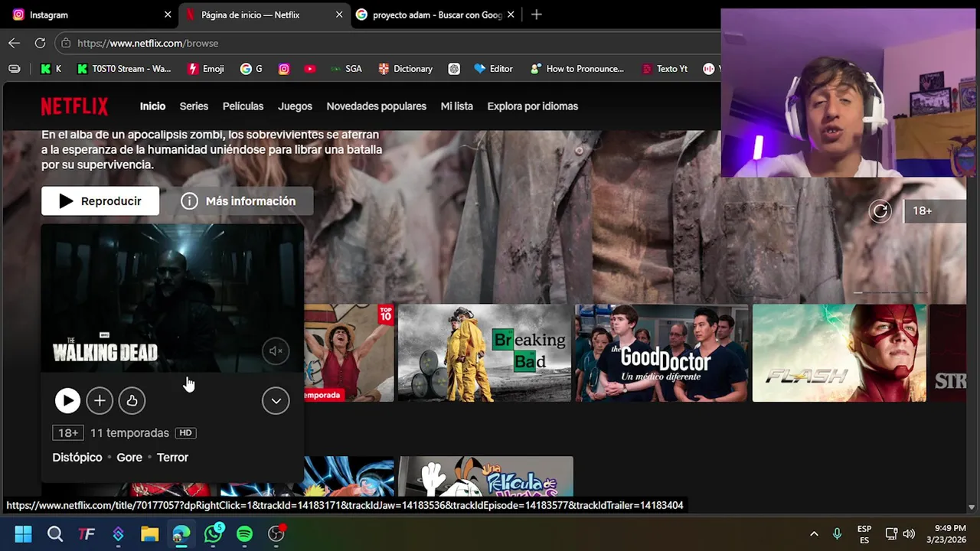
Task: Open Explora por idiomas
Action: click(532, 106)
